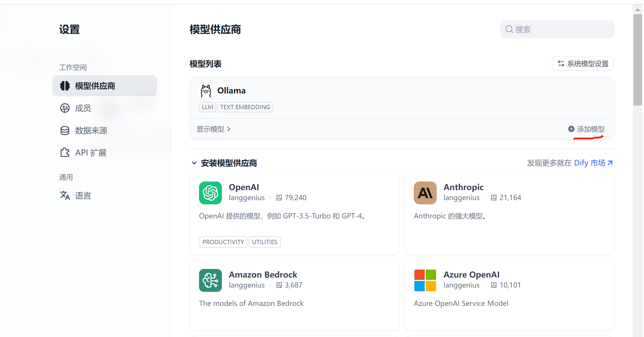This screenshot has height=337, width=644.
Task: Click the OpenAI logo icon
Action: coord(210,193)
